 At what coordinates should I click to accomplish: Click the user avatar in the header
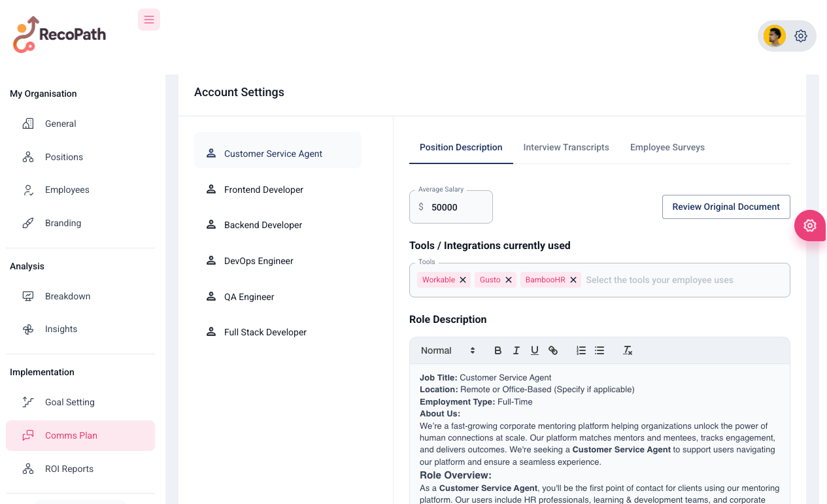pos(774,36)
